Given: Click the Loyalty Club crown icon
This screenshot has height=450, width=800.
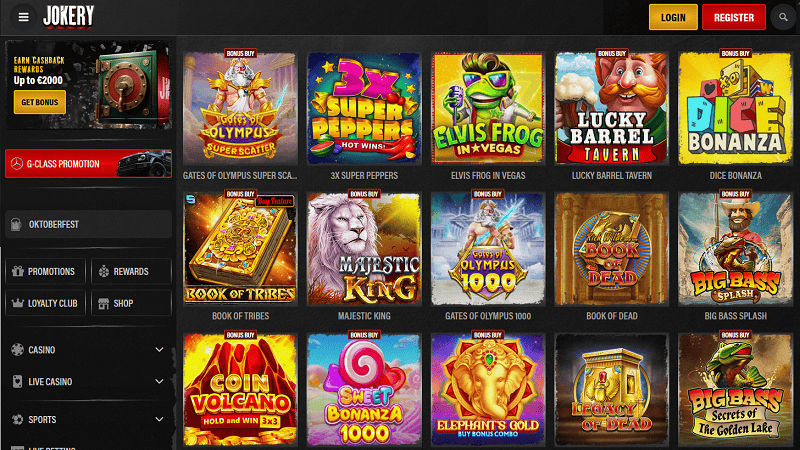Looking at the screenshot, I should pos(18,303).
